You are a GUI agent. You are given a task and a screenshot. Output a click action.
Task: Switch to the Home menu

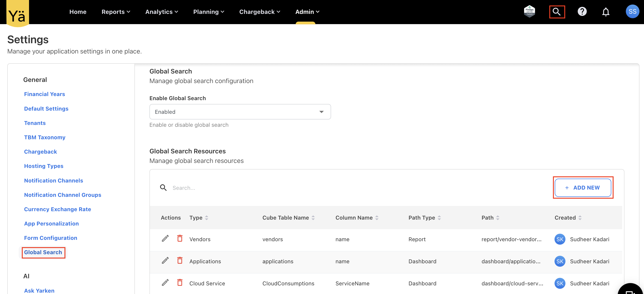pos(77,12)
